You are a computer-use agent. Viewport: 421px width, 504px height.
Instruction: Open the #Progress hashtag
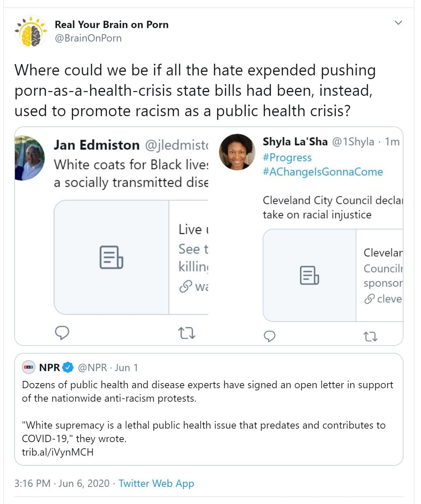tap(287, 158)
